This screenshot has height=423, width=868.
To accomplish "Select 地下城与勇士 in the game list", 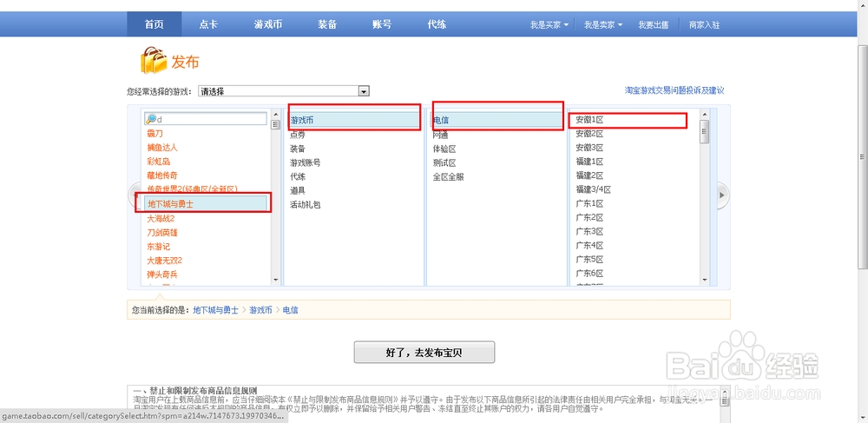I will [207, 204].
